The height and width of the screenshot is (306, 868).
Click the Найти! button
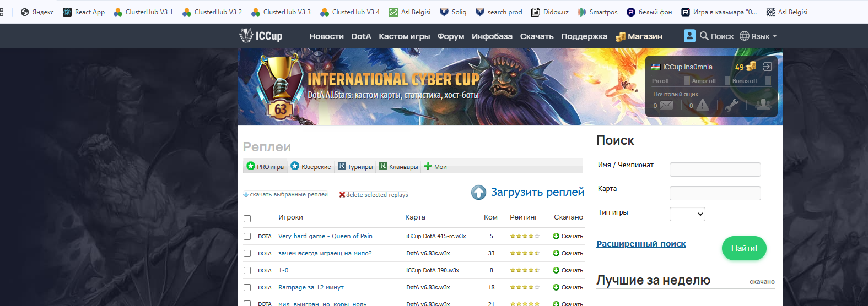(744, 248)
